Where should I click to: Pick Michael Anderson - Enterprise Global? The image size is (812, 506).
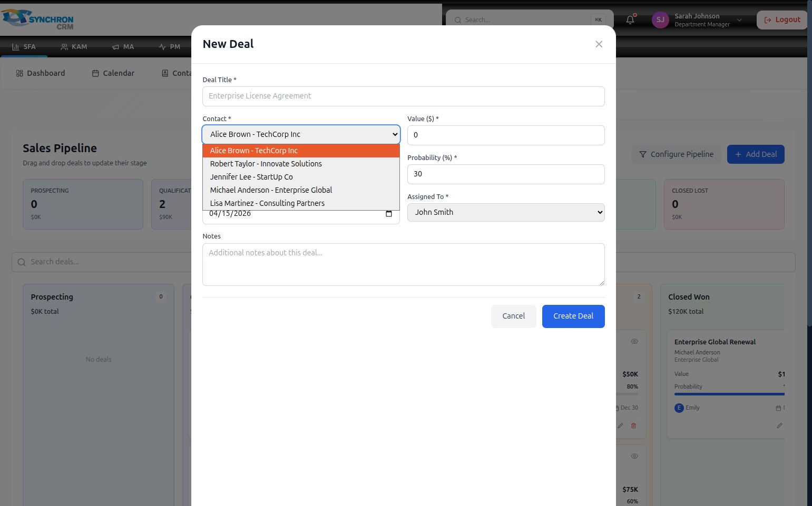point(301,190)
